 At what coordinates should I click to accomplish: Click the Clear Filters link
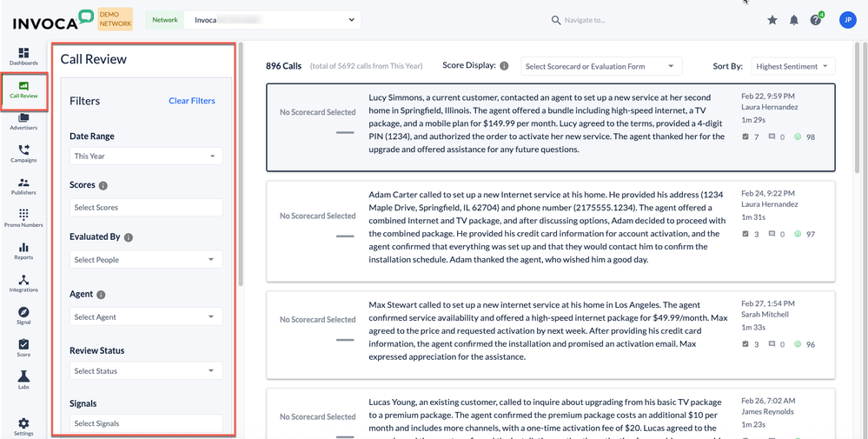(191, 101)
